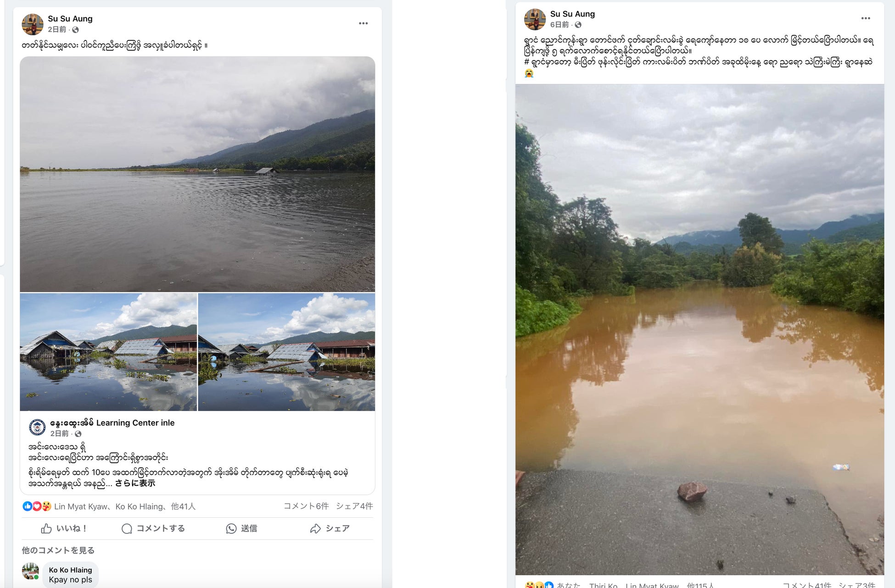Image resolution: width=895 pixels, height=588 pixels.
Task: Open the コメント6件 comments count
Action: [x=306, y=506]
